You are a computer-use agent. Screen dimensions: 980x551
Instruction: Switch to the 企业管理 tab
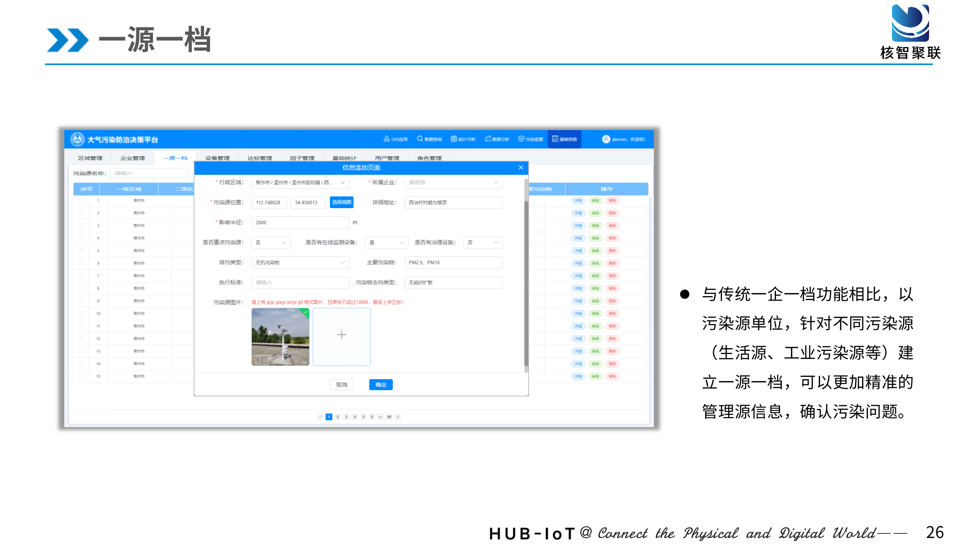click(132, 158)
